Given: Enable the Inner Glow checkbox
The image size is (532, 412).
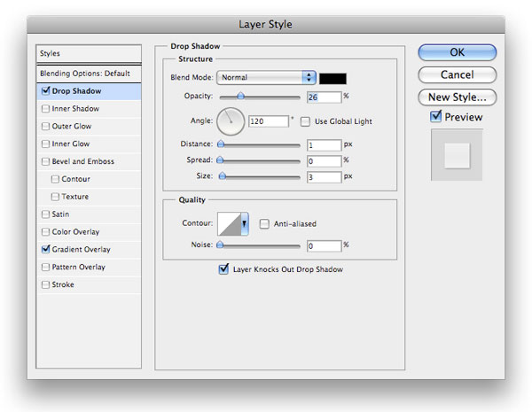Looking at the screenshot, I should (45, 144).
